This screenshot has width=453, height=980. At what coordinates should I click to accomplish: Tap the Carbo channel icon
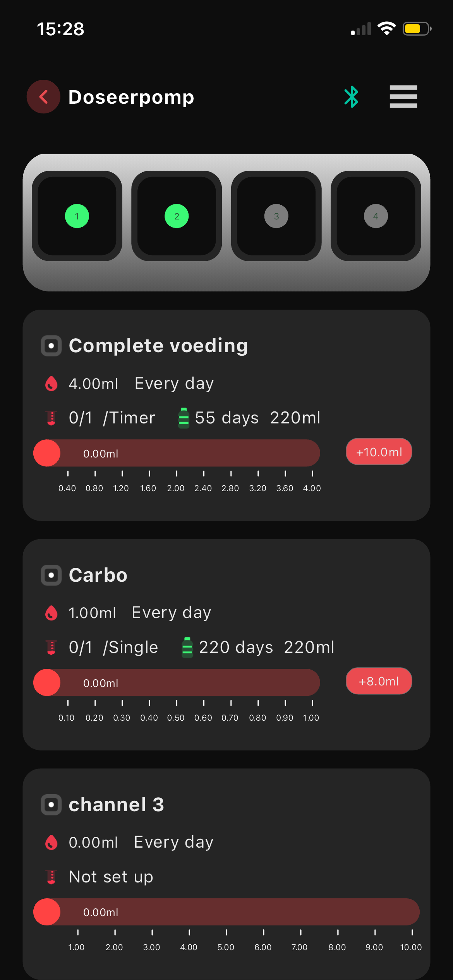coord(51,575)
